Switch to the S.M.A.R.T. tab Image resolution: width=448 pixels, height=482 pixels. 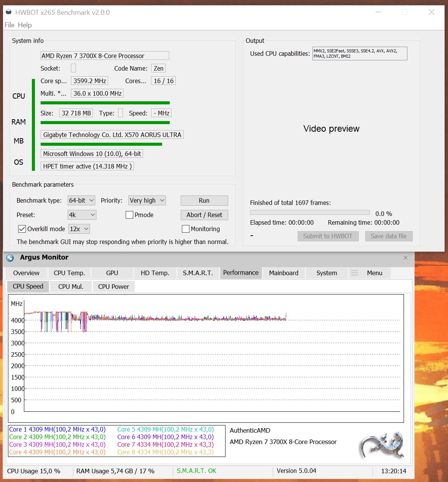198,273
